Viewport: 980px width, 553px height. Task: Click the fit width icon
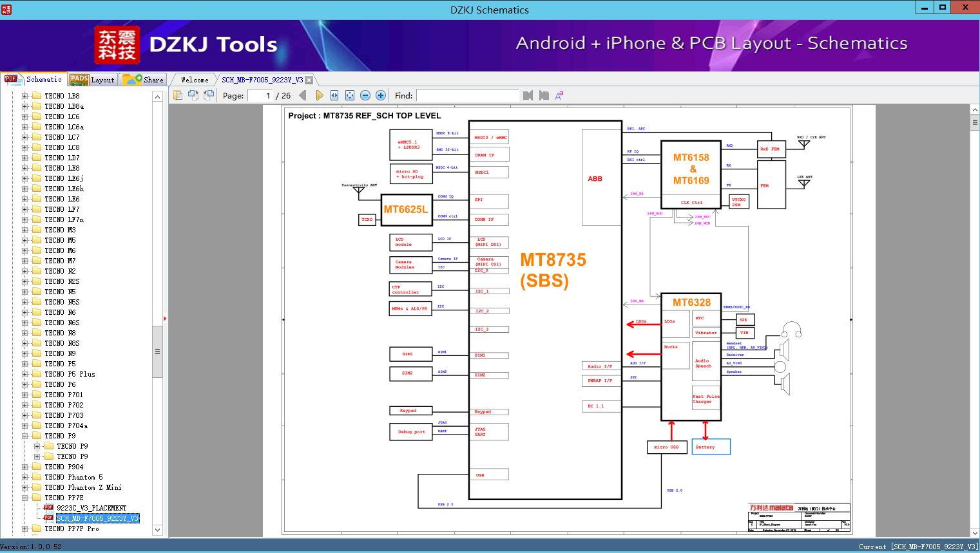tap(334, 95)
